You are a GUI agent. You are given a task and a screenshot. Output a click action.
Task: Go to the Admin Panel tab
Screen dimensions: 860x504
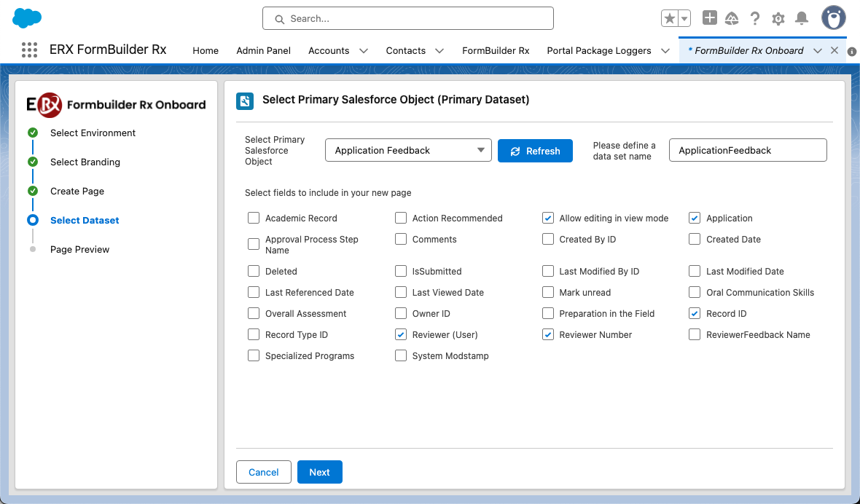[263, 51]
